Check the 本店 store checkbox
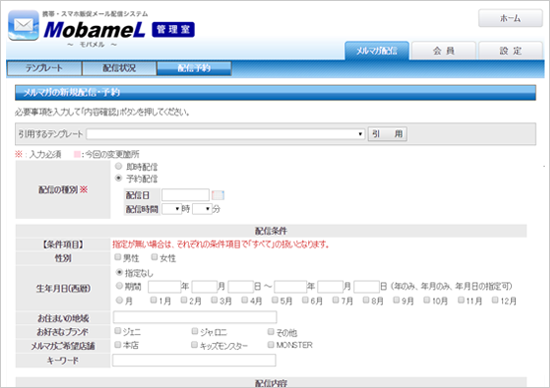 [x=118, y=345]
